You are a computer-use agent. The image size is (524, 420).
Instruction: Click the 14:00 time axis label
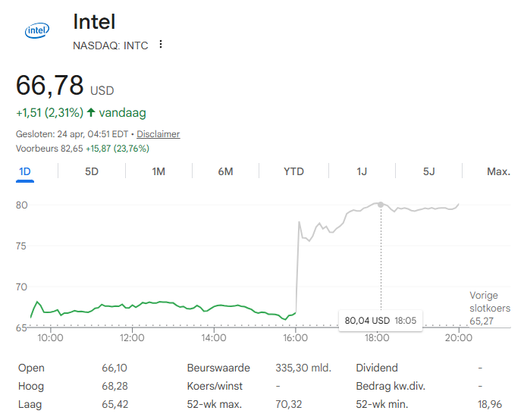[x=214, y=338]
